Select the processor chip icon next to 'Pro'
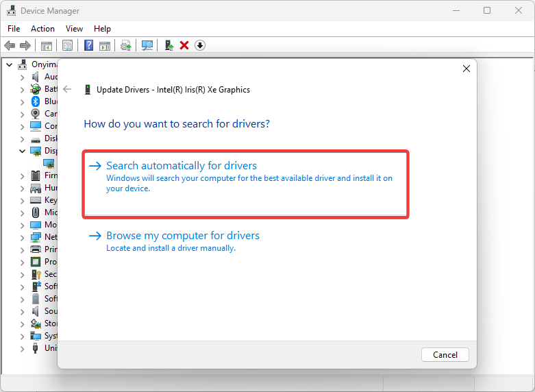Screen dimensions: 535x392 click(x=36, y=262)
